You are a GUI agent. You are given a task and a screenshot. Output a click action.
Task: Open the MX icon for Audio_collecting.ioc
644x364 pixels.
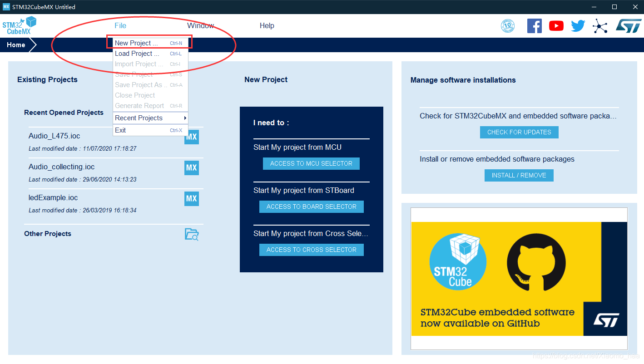(192, 168)
